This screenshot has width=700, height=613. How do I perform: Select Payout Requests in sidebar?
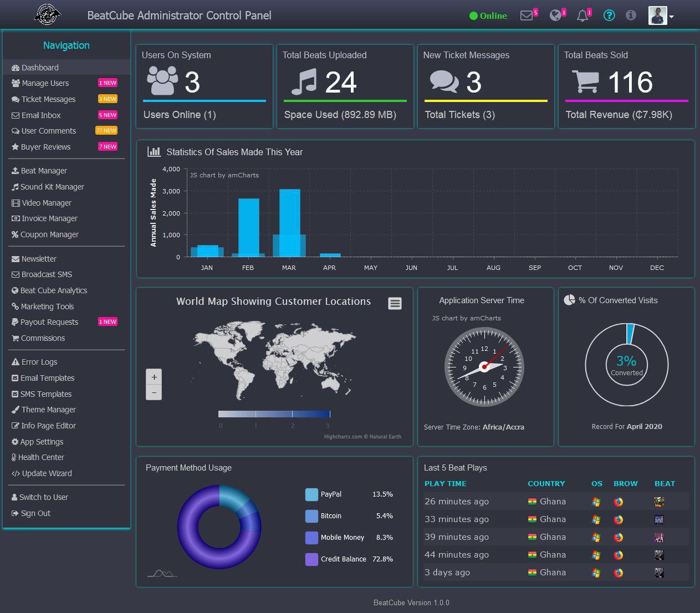coord(49,322)
